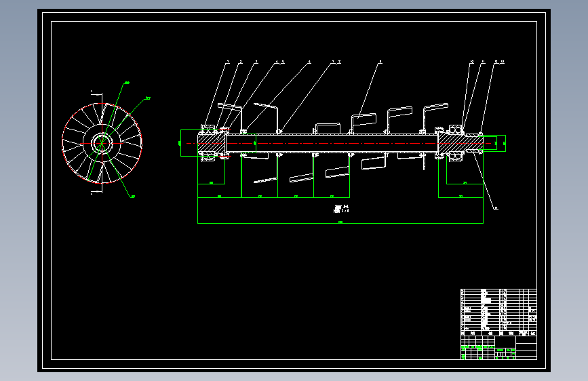
Task: Select the longest green overall-length dimension line
Action: point(340,223)
